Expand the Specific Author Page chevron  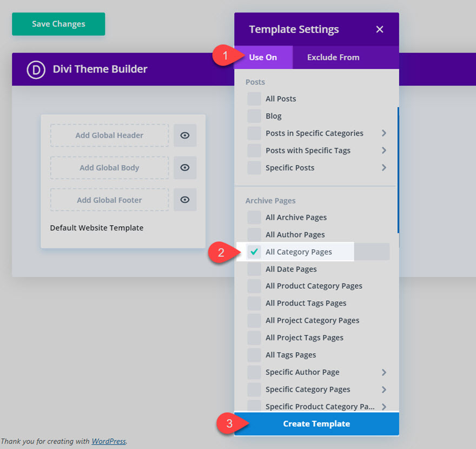384,372
